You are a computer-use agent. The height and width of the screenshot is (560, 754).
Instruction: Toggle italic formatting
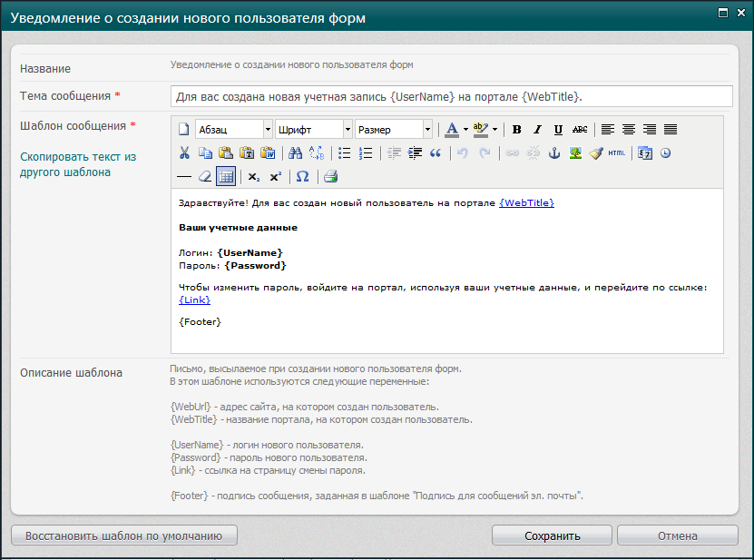coord(538,130)
